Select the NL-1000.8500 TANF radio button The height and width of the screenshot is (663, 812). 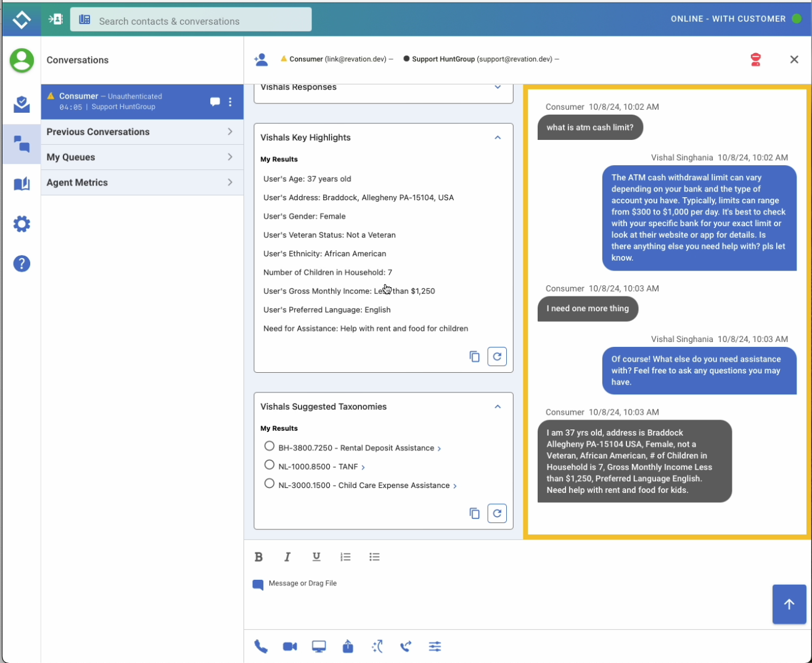[269, 465]
